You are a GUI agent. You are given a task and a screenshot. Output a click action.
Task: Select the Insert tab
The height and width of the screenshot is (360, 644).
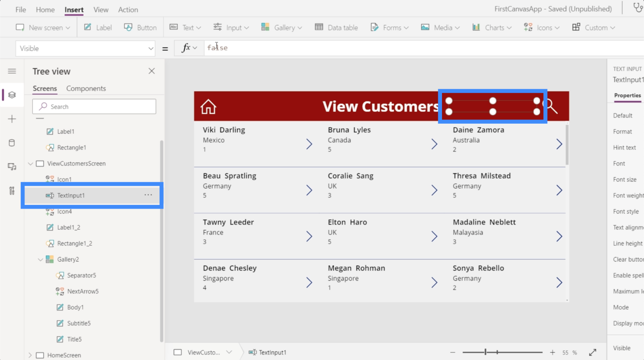[x=74, y=10]
